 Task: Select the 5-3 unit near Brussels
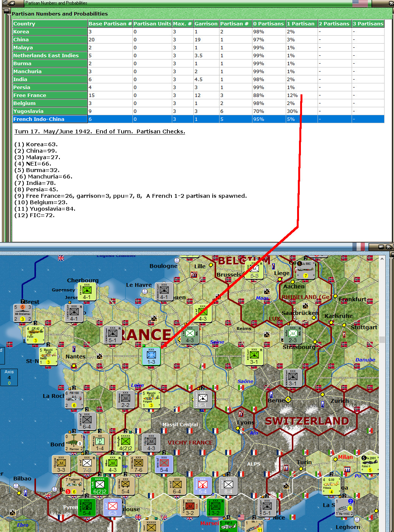click(254, 270)
